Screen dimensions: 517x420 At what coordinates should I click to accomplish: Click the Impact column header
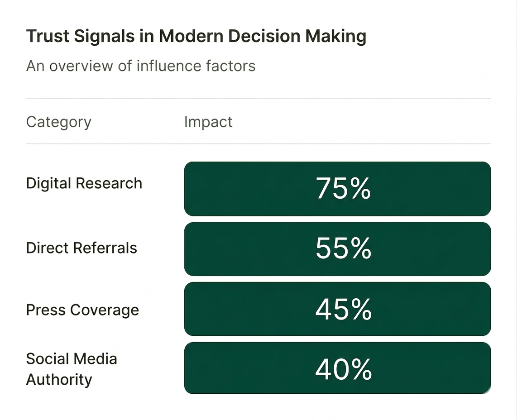click(x=208, y=122)
